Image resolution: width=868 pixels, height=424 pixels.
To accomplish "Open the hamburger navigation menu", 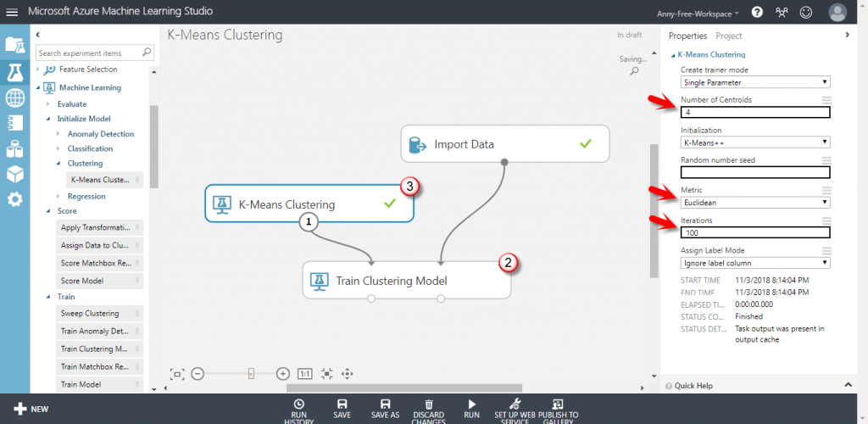I will click(12, 12).
